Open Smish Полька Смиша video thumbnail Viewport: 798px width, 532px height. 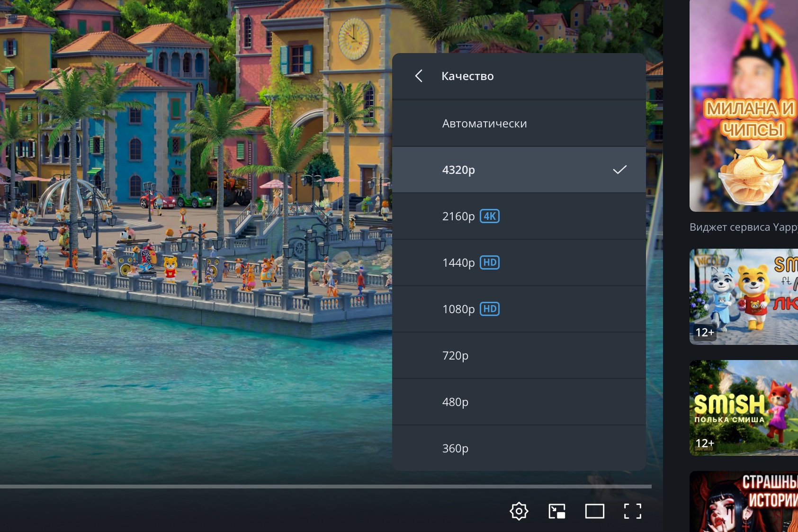744,408
